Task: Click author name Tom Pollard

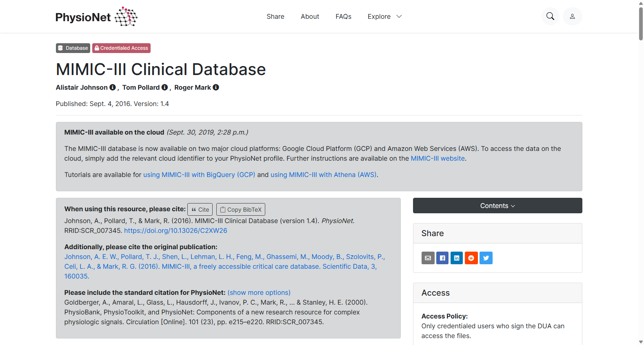Action: tap(141, 87)
